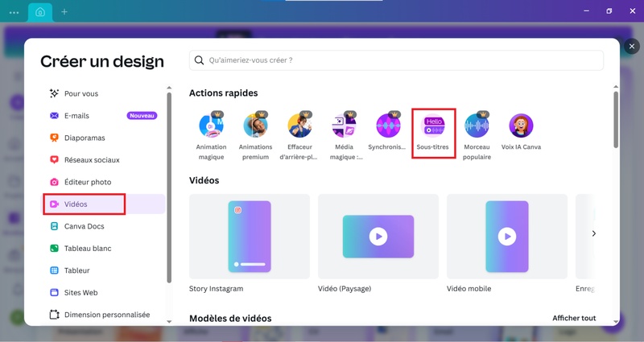644x342 pixels.
Task: Click sidebar scroll-down arrow
Action: pos(169,322)
